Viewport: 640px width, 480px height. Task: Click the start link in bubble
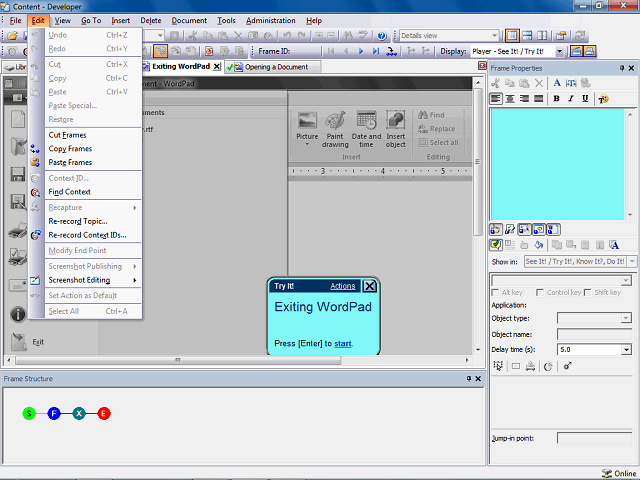click(x=342, y=344)
